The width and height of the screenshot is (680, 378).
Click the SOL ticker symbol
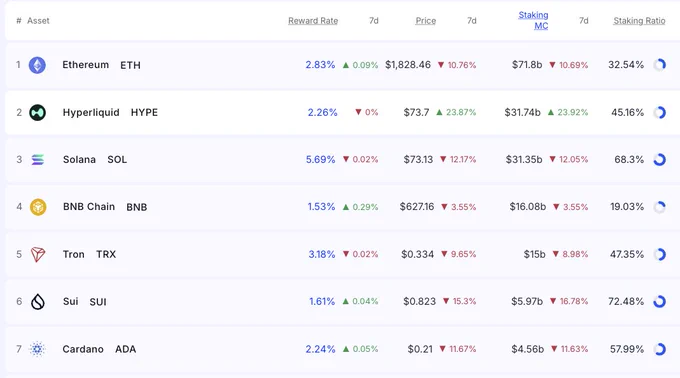[x=117, y=160]
